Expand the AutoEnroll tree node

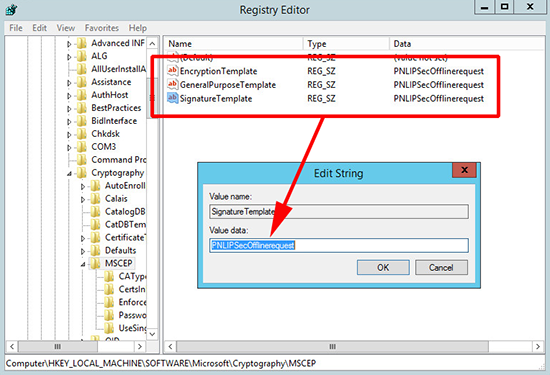83,187
